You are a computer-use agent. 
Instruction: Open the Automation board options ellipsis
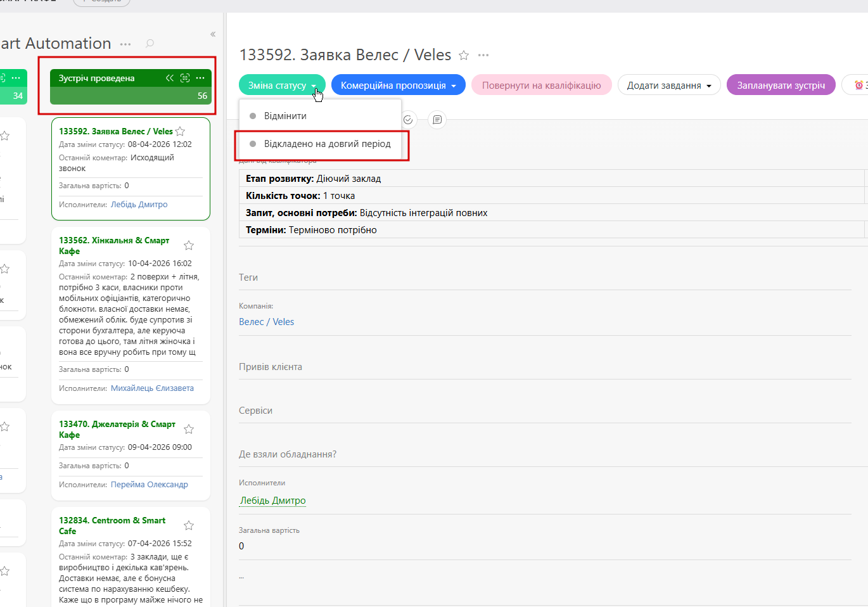(125, 44)
